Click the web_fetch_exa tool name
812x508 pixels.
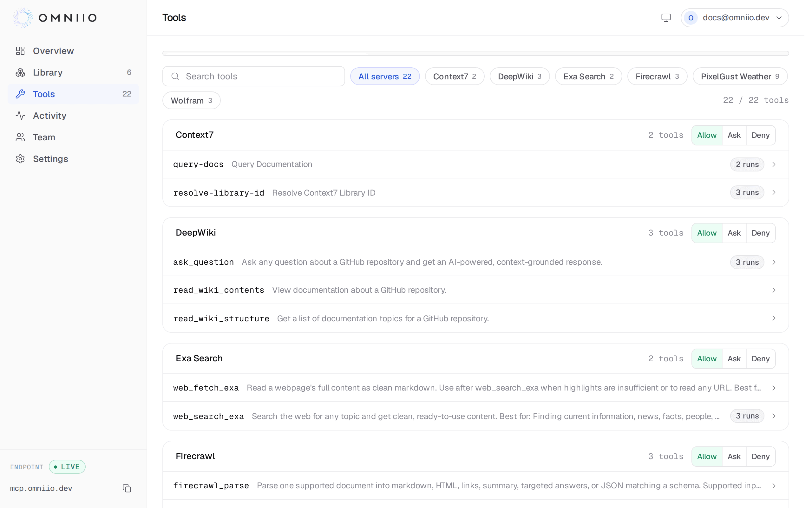206,388
